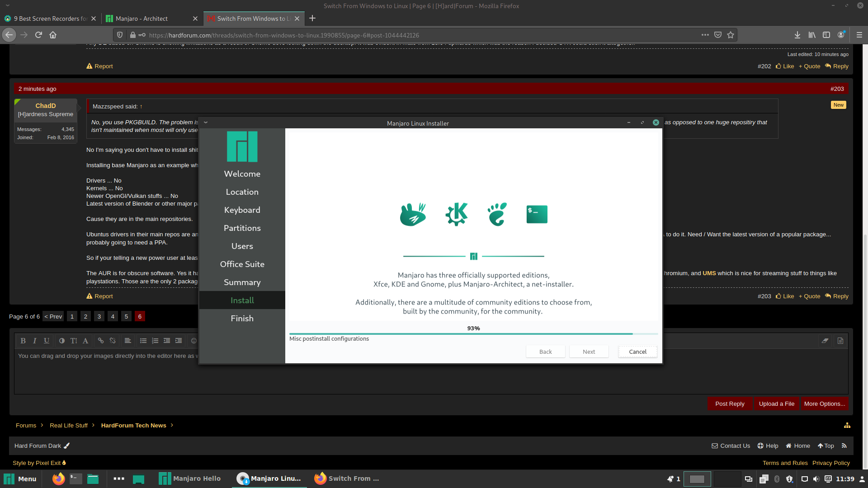Toggle the volume icon in system tray
Image resolution: width=868 pixels, height=488 pixels.
(816, 479)
